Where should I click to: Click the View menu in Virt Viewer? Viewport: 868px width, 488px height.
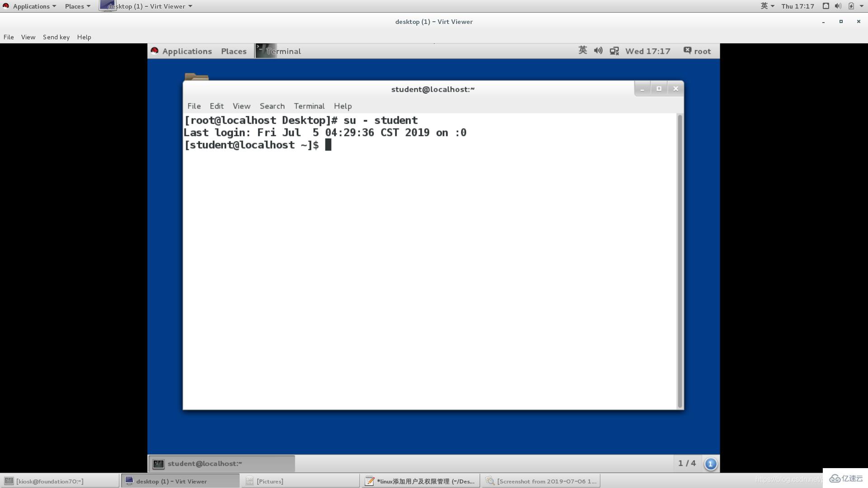pos(28,37)
